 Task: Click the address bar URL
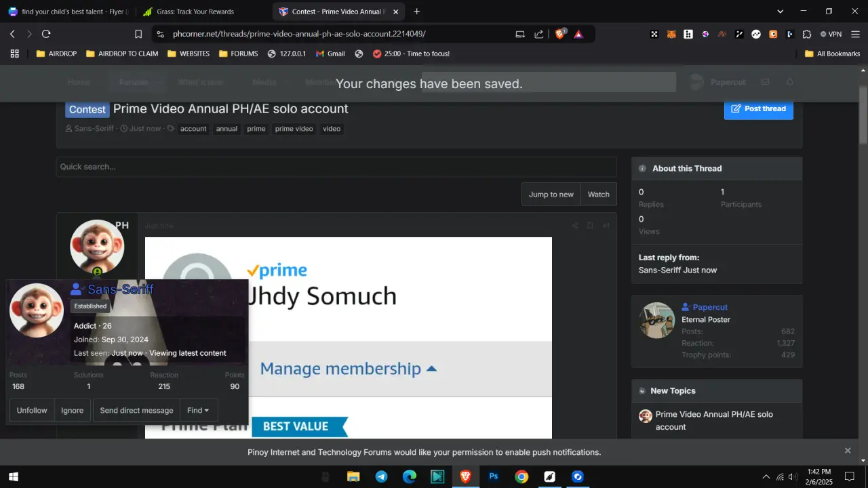299,34
